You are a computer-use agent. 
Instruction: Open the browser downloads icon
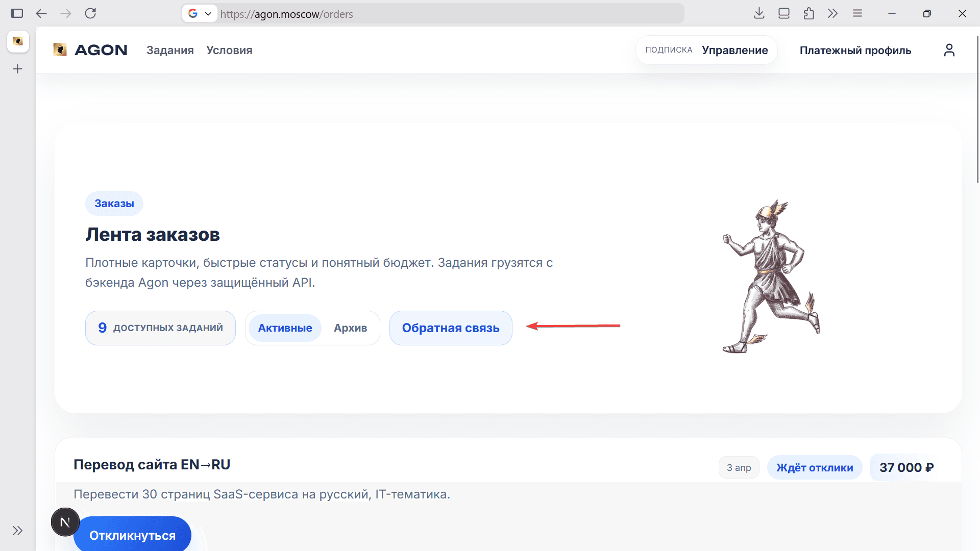pos(759,14)
